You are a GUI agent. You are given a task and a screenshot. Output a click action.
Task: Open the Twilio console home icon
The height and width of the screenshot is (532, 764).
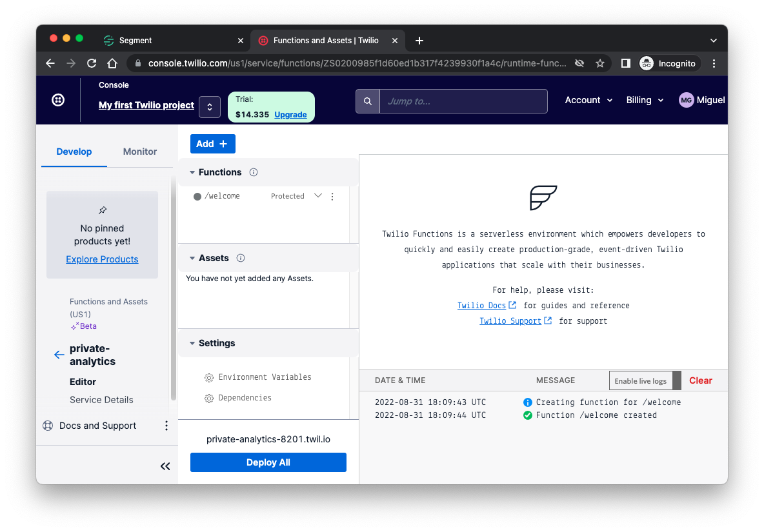58,100
